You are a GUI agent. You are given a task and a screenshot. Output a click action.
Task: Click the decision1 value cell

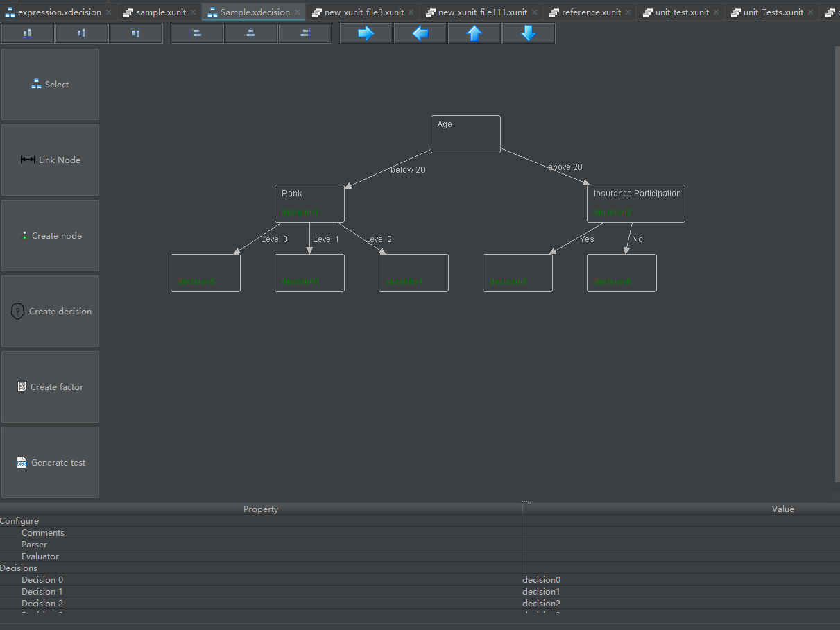point(681,592)
